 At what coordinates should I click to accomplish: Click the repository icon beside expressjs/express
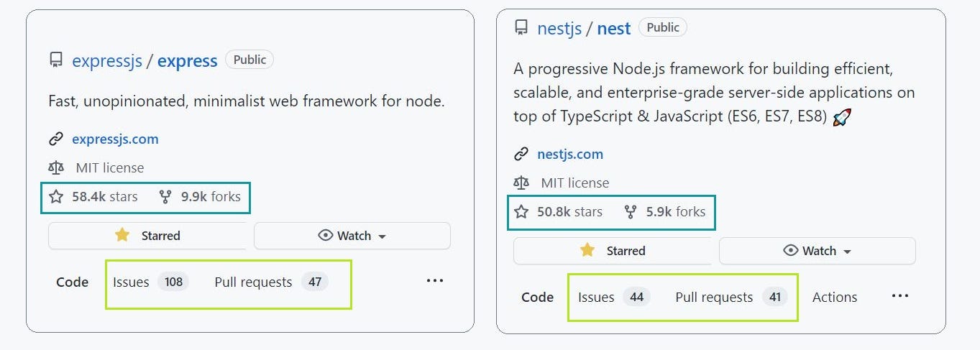[56, 60]
